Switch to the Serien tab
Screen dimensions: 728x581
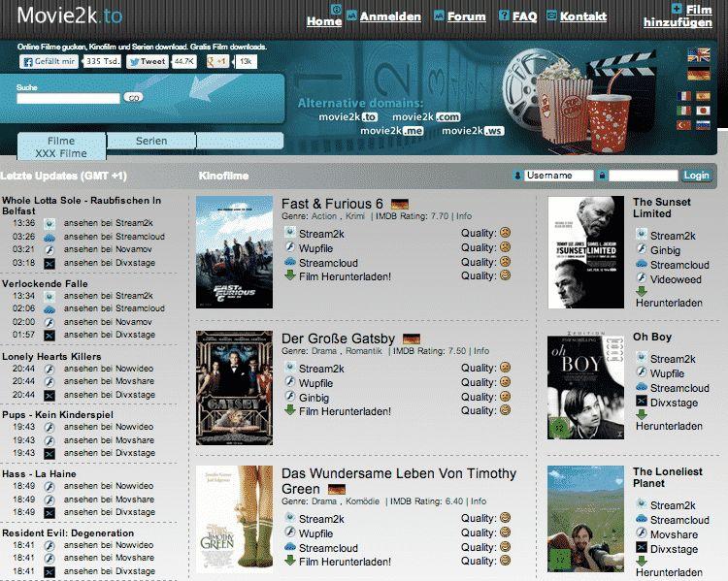[151, 141]
